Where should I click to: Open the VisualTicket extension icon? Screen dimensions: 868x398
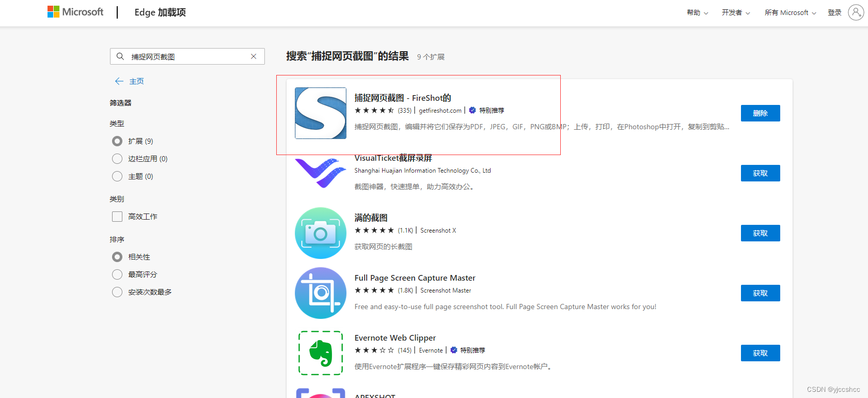321,173
